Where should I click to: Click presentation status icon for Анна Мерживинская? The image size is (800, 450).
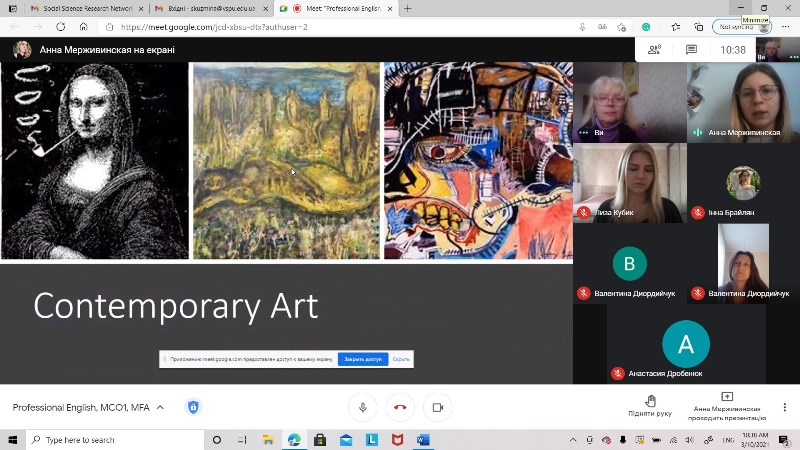[727, 396]
